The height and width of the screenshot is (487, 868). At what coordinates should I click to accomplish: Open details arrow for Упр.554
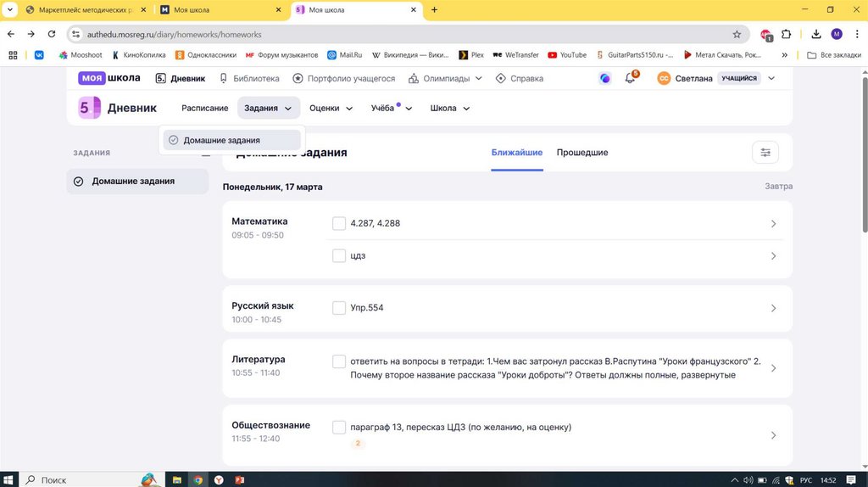pos(773,308)
